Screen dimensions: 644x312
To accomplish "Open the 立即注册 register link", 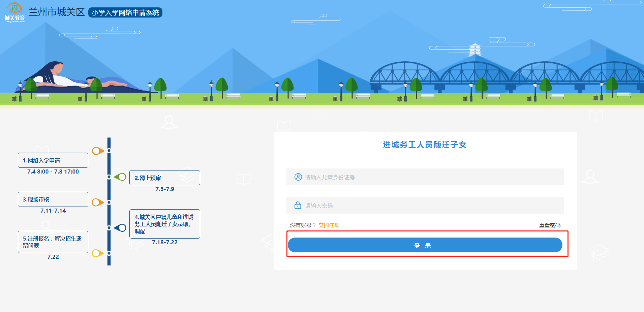I will (x=329, y=225).
